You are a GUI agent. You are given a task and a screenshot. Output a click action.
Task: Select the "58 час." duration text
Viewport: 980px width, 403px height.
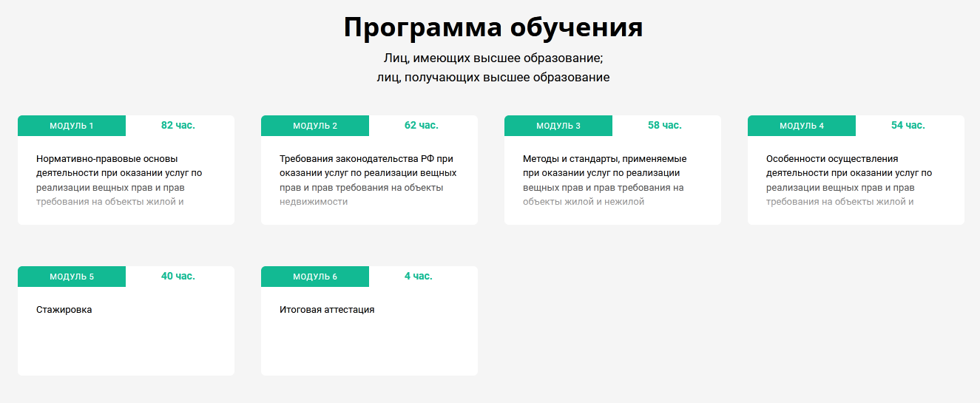[x=665, y=125]
